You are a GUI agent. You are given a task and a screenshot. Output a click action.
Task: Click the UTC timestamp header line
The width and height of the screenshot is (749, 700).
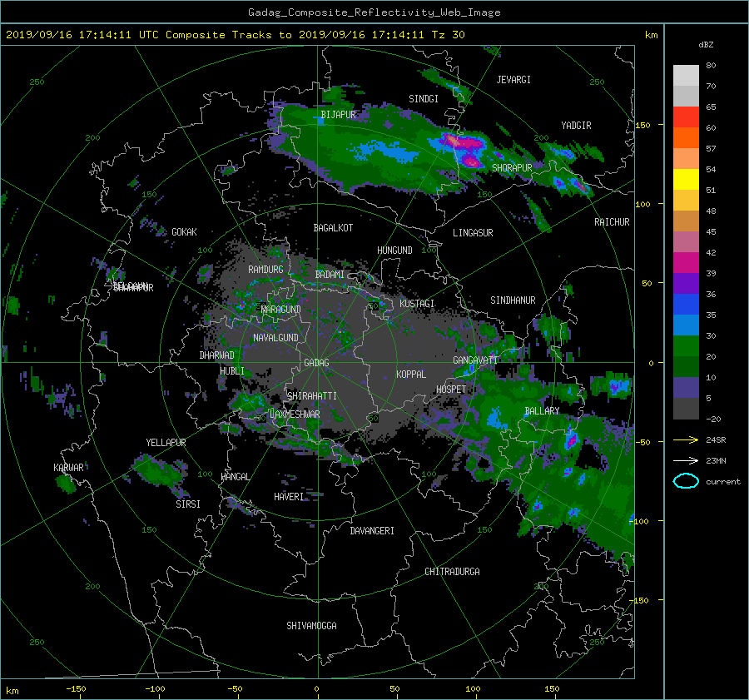pyautogui.click(x=235, y=35)
